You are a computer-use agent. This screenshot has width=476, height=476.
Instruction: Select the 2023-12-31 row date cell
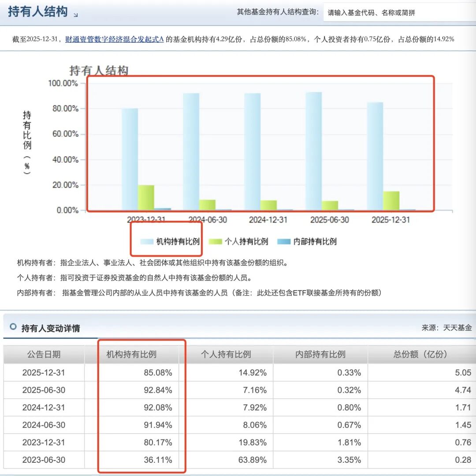44,442
